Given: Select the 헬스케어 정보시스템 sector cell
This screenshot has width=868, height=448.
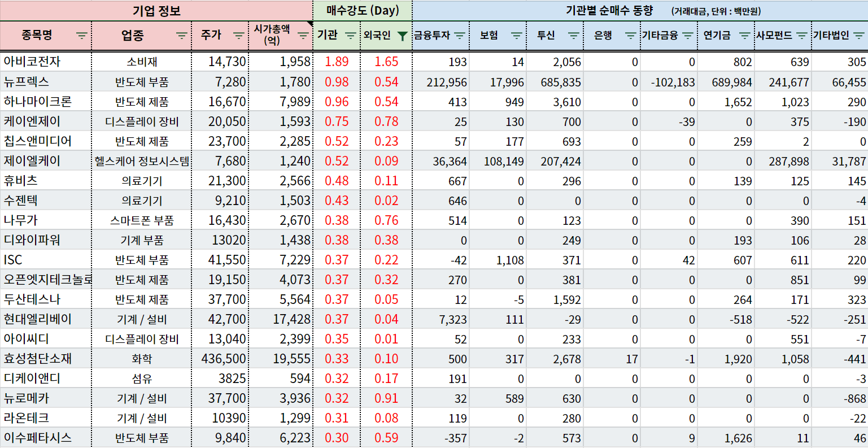Looking at the screenshot, I should point(142,161).
